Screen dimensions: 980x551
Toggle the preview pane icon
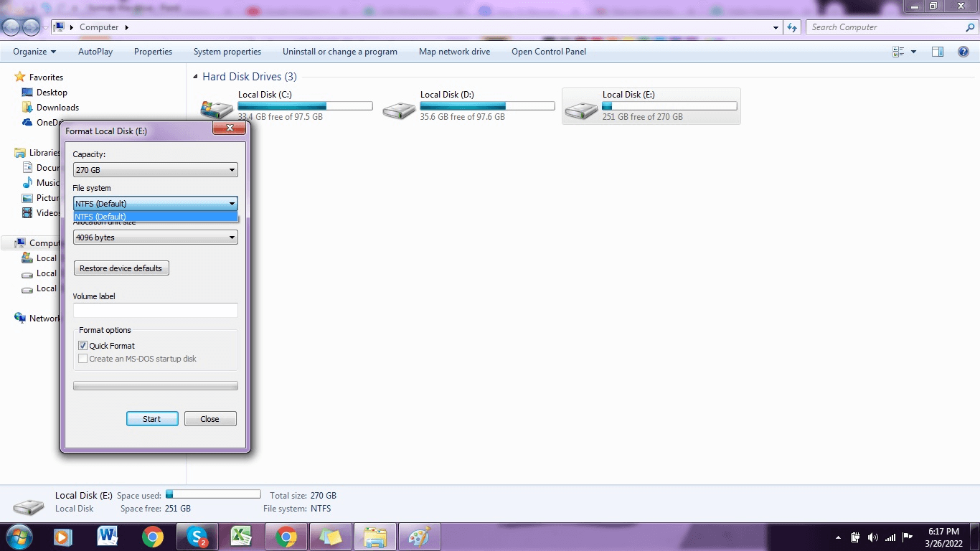coord(938,52)
